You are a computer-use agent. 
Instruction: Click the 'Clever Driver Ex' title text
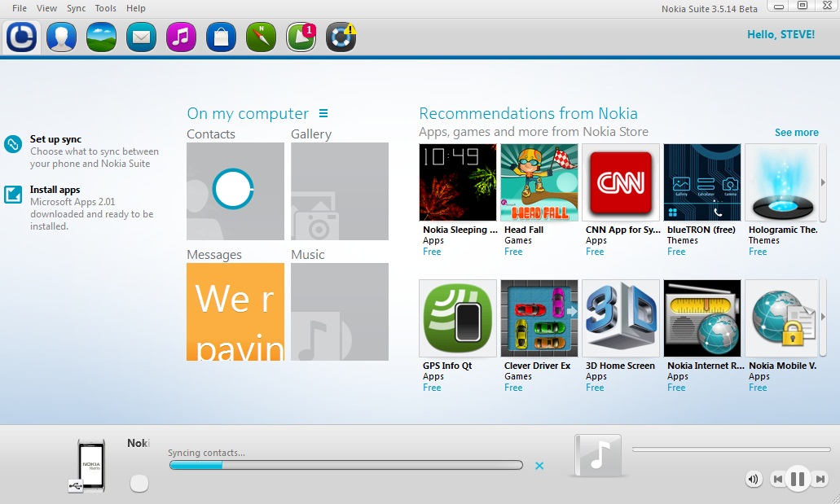(x=537, y=366)
